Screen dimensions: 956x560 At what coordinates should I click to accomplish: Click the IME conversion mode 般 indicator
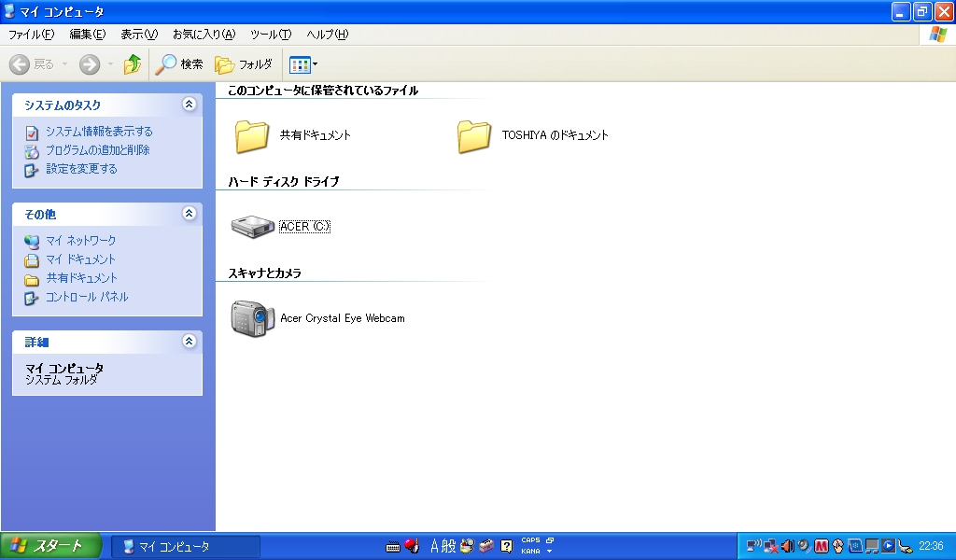coord(449,546)
